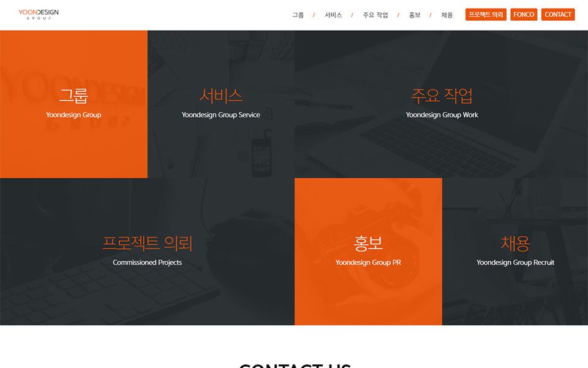
Task: Select the large 서비스 tile heading
Action: [221, 96]
